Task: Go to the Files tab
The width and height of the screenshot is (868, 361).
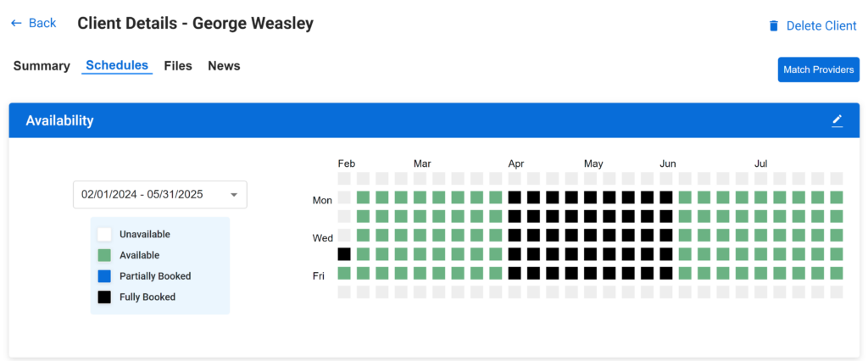Action: 178,66
